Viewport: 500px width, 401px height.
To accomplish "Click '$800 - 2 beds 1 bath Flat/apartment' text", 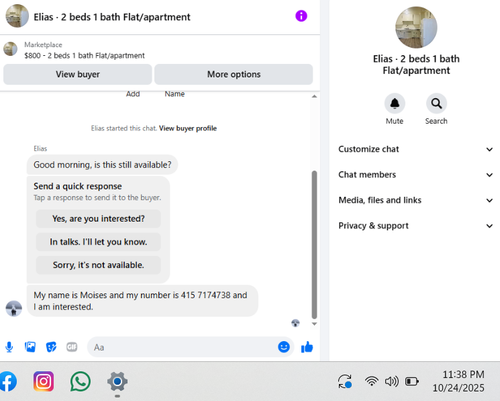I will (84, 56).
